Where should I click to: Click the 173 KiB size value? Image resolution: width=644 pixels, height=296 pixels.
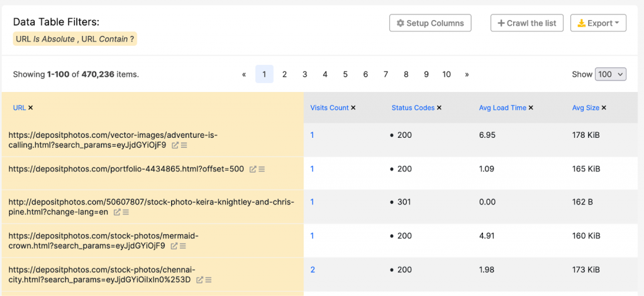click(586, 270)
